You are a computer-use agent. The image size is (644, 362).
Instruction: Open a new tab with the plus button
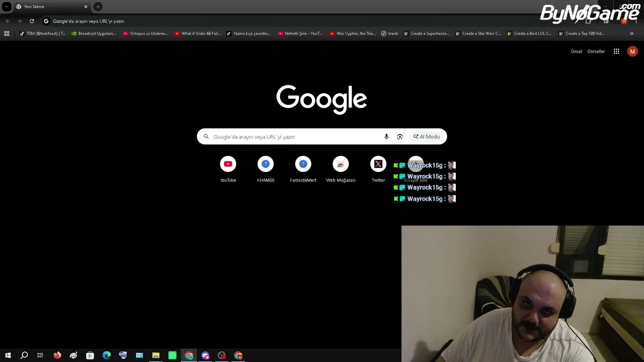[x=98, y=7]
